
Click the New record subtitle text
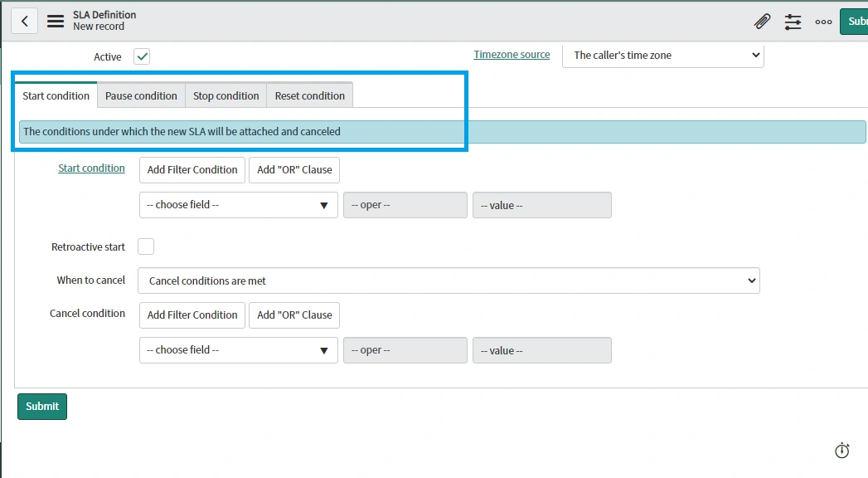tap(99, 27)
